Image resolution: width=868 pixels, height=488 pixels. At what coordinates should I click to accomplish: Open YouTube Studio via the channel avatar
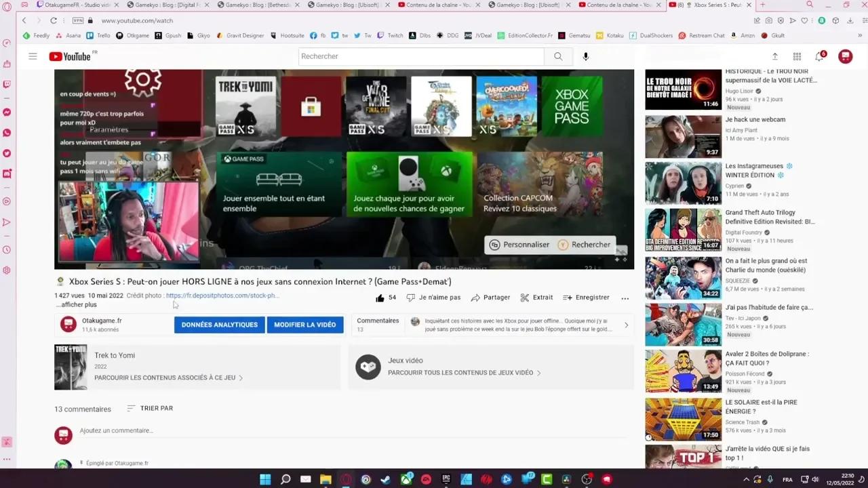tap(845, 56)
